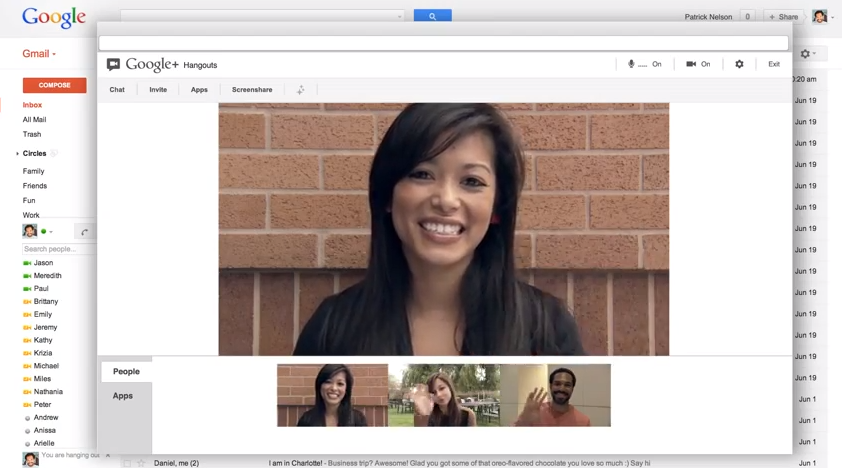Click the camera icon next to Jeremy
Image resolution: width=842 pixels, height=468 pixels.
[x=27, y=327]
